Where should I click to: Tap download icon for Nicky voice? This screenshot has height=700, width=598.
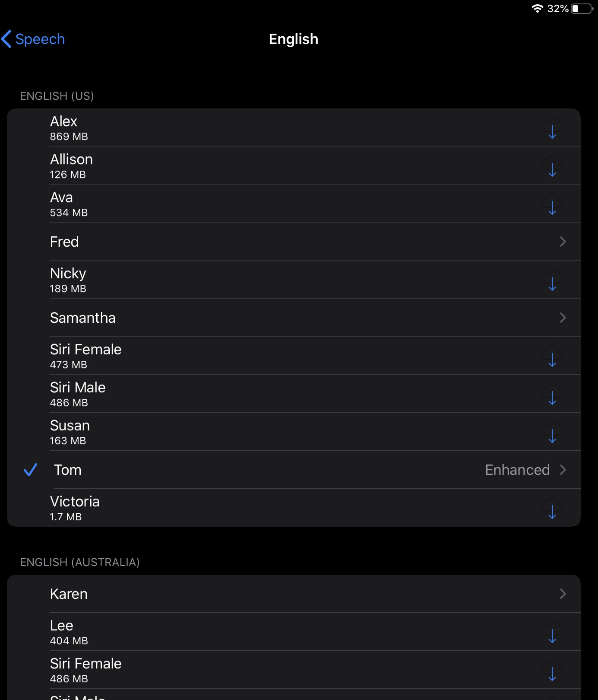(552, 280)
